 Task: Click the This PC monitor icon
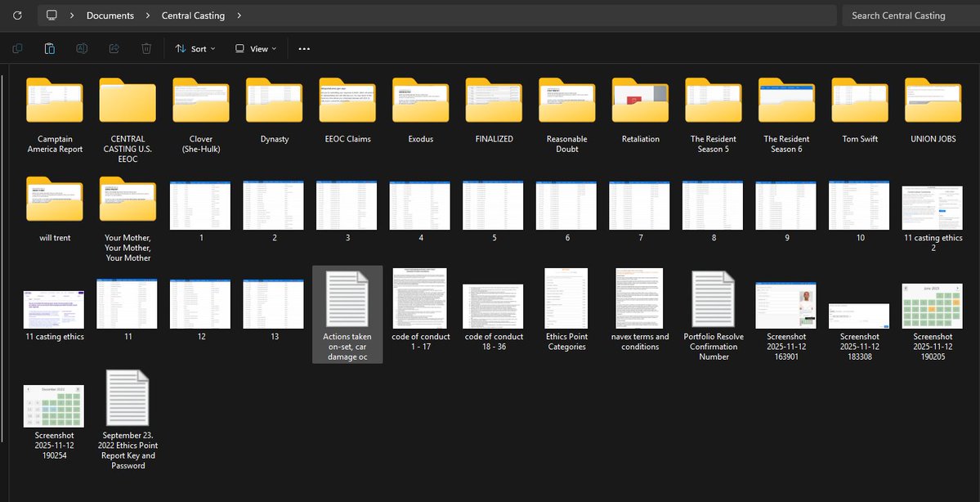point(51,16)
